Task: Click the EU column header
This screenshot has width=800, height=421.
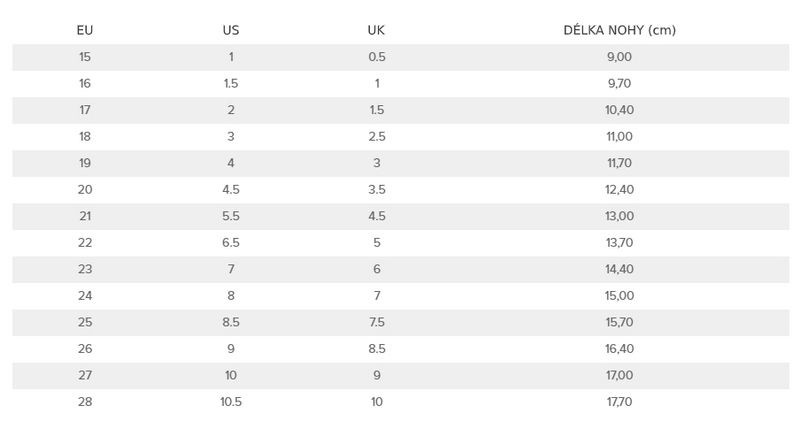Action: coord(85,30)
